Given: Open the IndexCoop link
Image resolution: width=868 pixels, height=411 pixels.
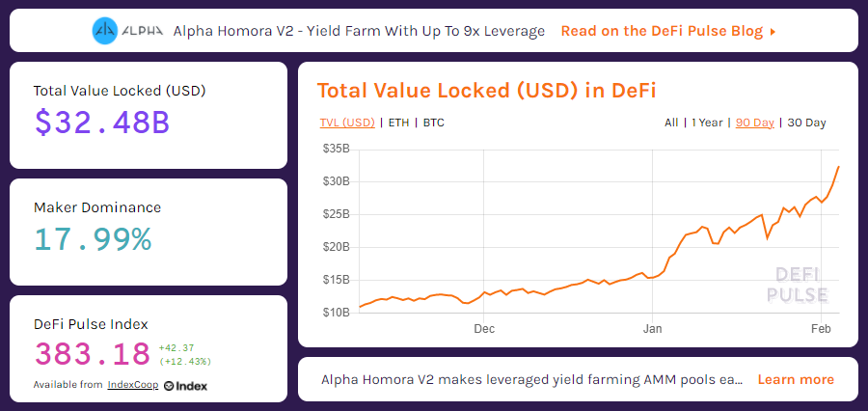Looking at the screenshot, I should click(x=133, y=385).
